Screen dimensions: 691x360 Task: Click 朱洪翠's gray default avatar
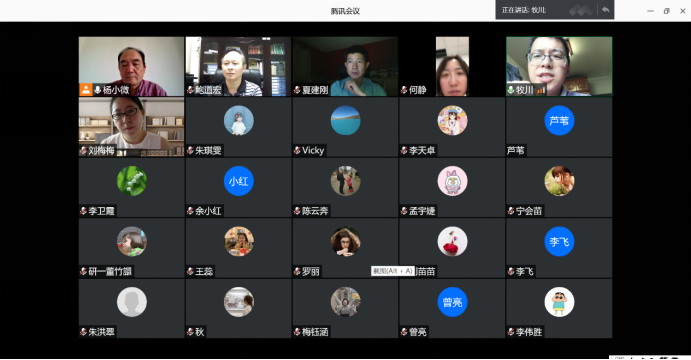[131, 302]
